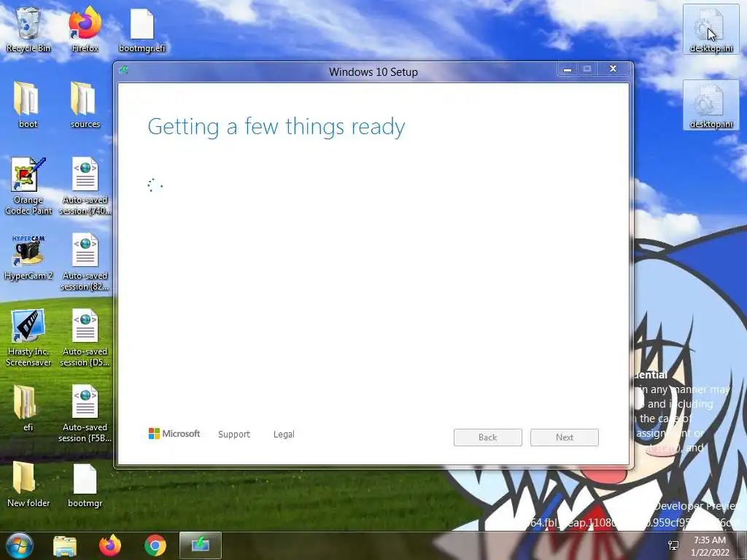Screen dimensions: 747x560
Task: Open the Recycle Bin desktop icon
Action: 28,31
